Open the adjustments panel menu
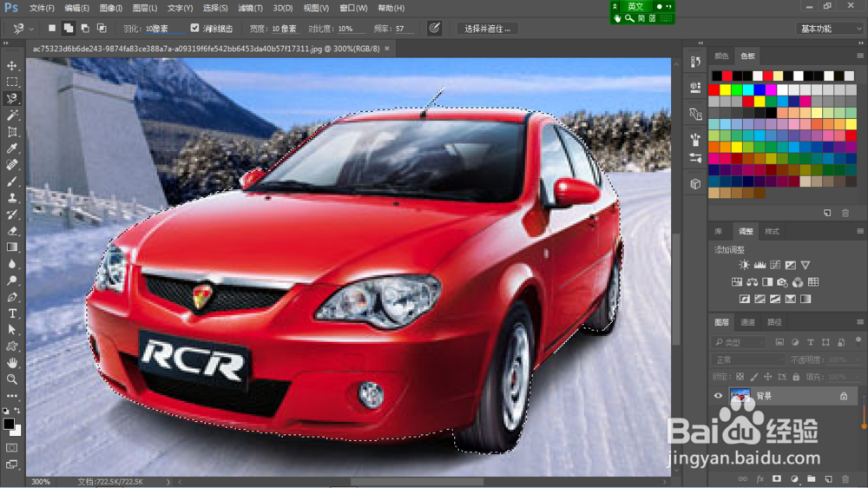Screen dimensions: 868x488 coord(859,231)
